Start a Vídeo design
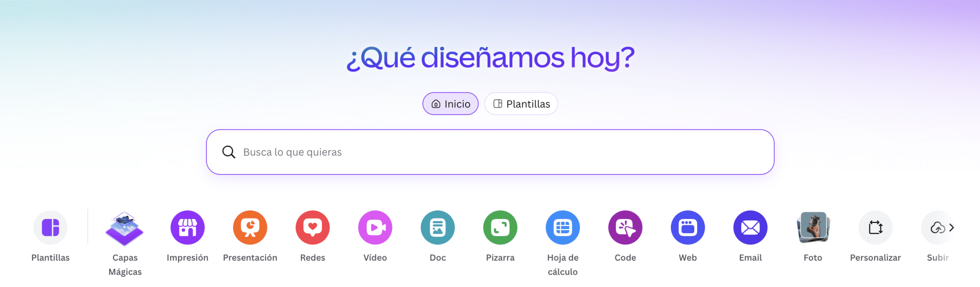980x287 pixels. point(375,228)
